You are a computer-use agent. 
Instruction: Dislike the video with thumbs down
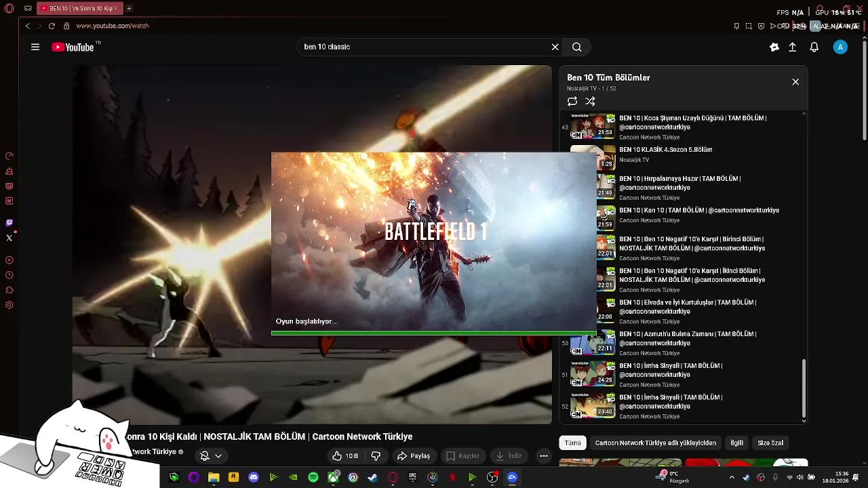376,456
